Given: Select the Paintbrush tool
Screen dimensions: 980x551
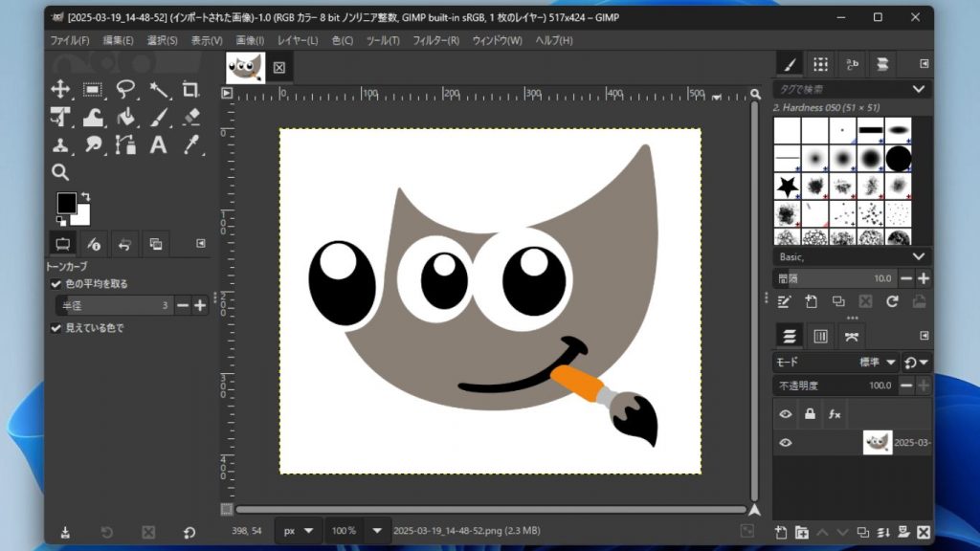Looking at the screenshot, I should (158, 117).
